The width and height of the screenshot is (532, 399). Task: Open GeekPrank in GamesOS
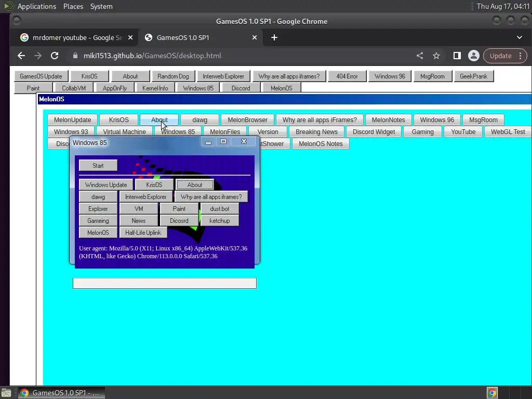tap(473, 76)
